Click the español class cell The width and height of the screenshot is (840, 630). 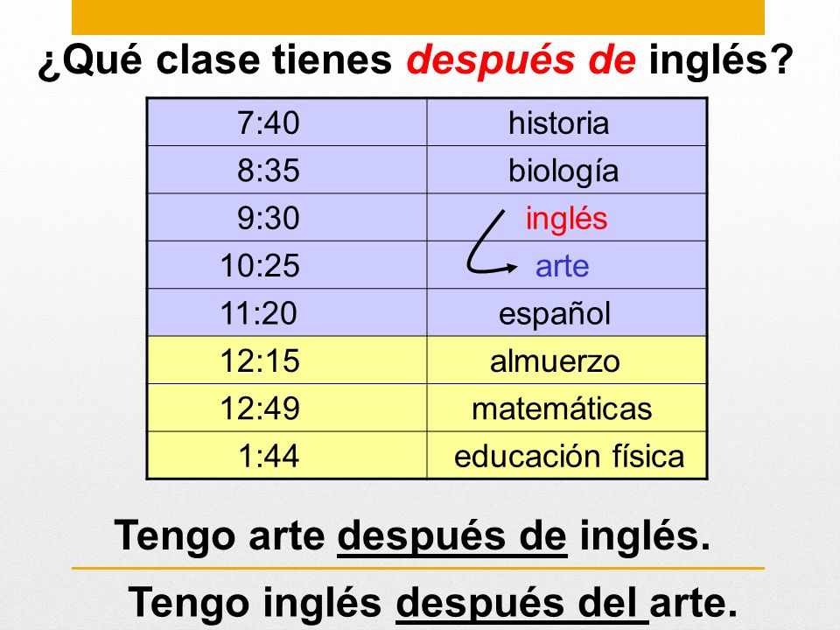tap(567, 313)
